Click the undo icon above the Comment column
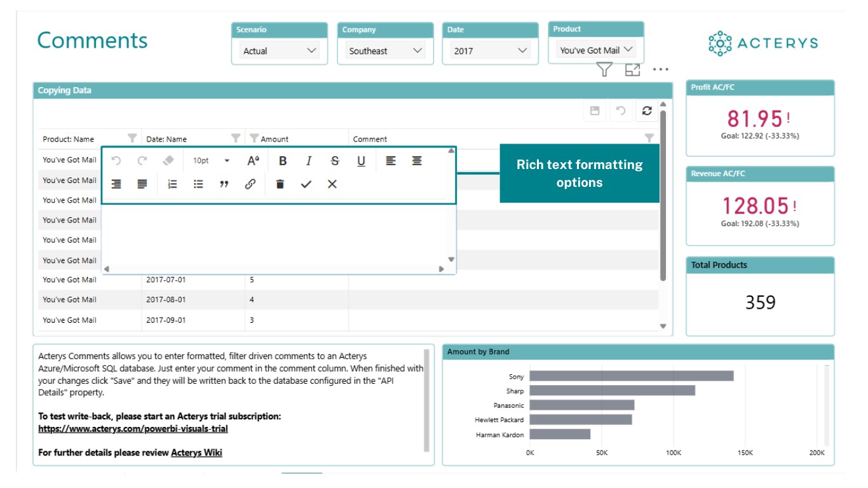The width and height of the screenshot is (868, 488). pos(621,111)
